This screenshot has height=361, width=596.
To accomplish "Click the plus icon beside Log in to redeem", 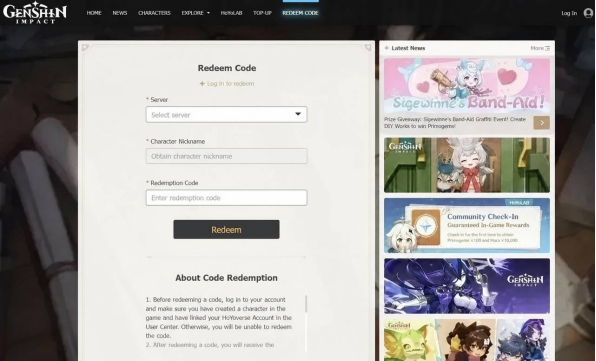I will click(x=202, y=84).
